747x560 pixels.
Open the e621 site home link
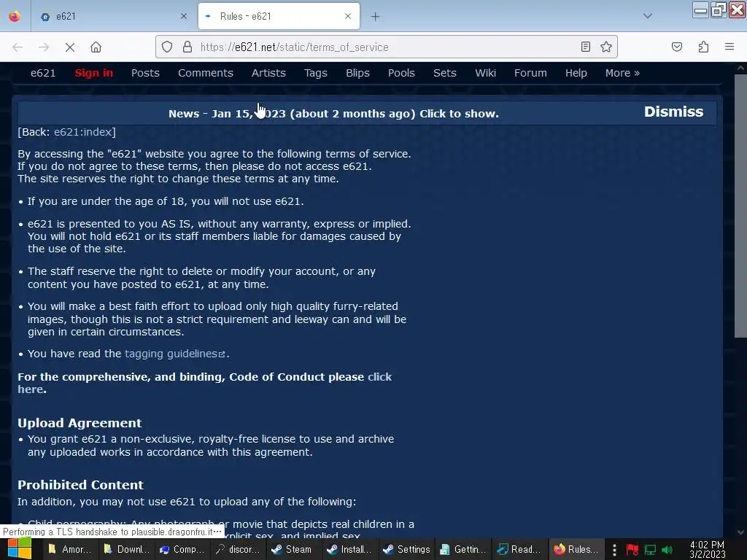43,73
